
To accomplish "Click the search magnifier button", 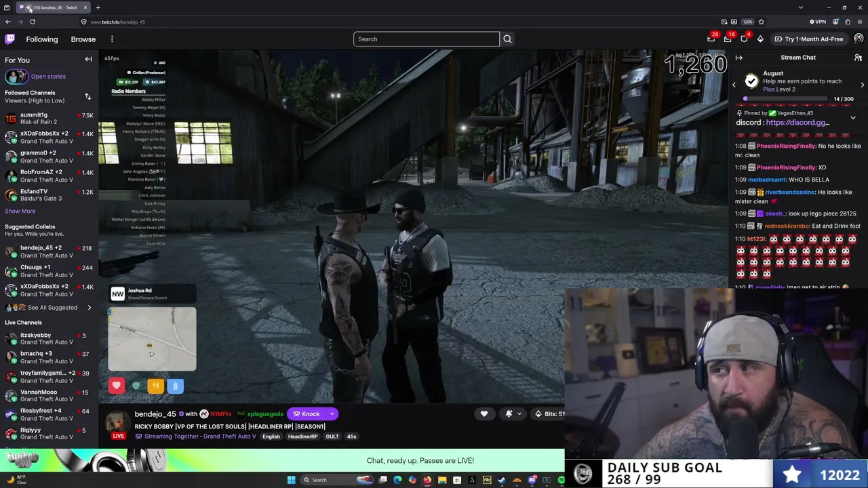I will click(x=507, y=39).
